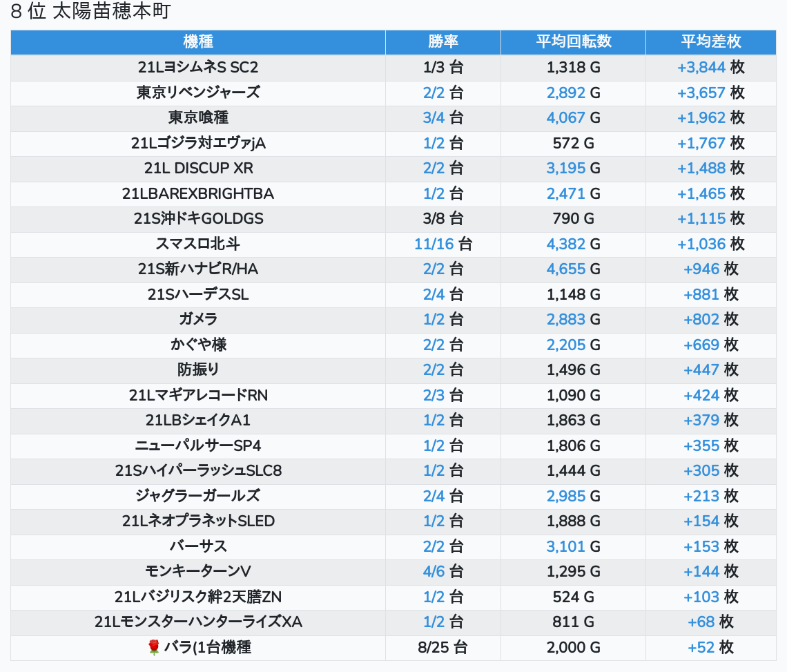
Task: Click the 平均差枚 column header
Action: pyautogui.click(x=710, y=41)
